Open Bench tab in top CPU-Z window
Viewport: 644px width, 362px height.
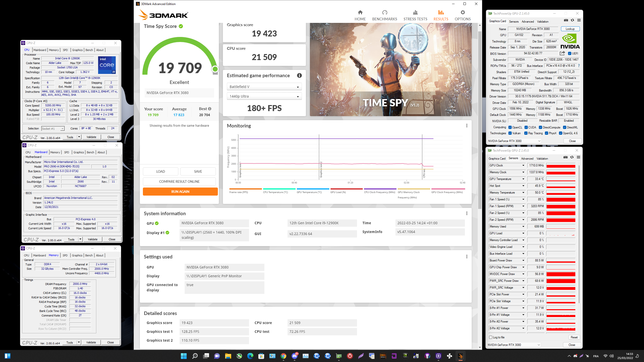point(89,50)
